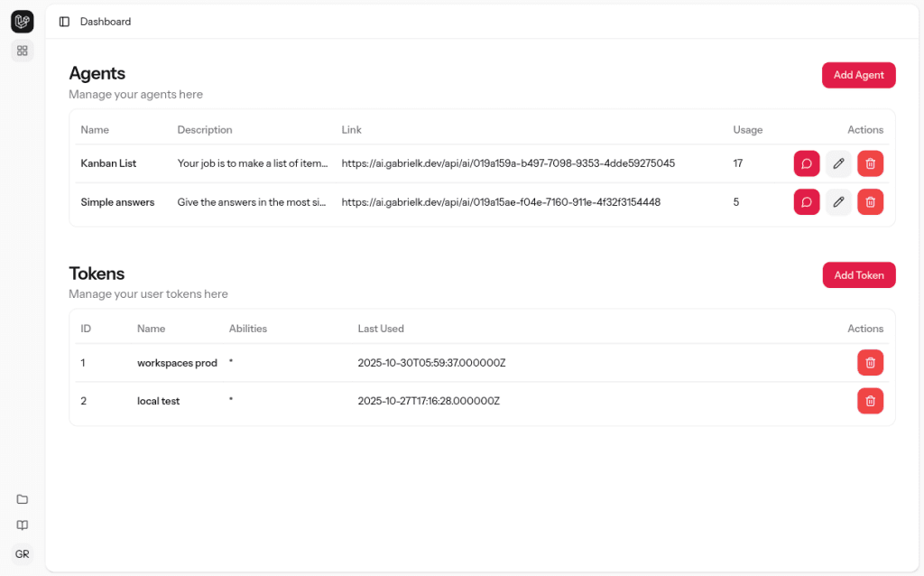This screenshot has width=924, height=576.
Task: Delete the workspaces prod token
Action: 870,363
